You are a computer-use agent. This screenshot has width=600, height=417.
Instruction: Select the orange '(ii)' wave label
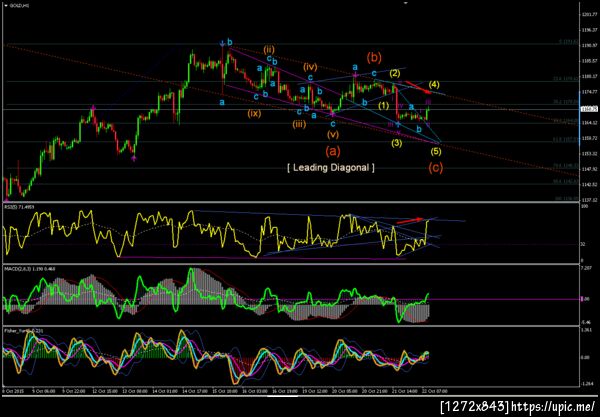[x=269, y=49]
